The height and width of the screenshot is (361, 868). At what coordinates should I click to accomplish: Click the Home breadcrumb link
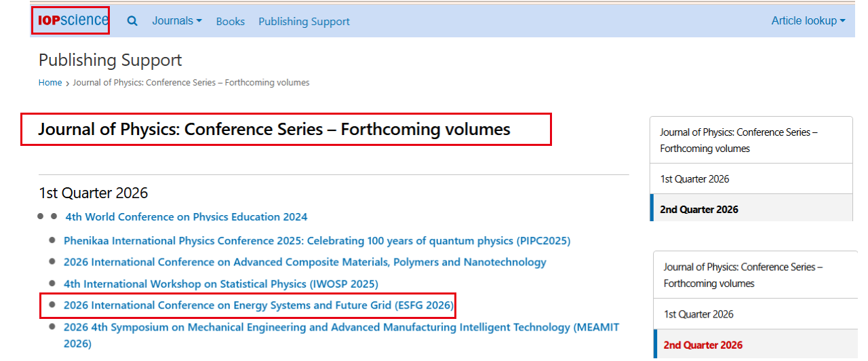coord(50,83)
